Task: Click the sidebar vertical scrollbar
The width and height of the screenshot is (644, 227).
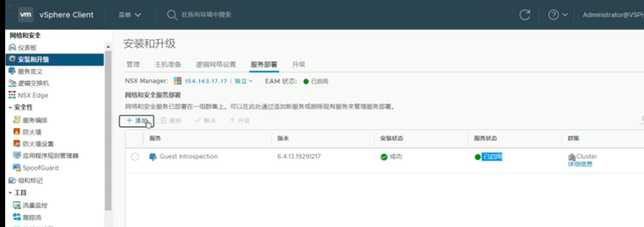Action: [x=108, y=129]
